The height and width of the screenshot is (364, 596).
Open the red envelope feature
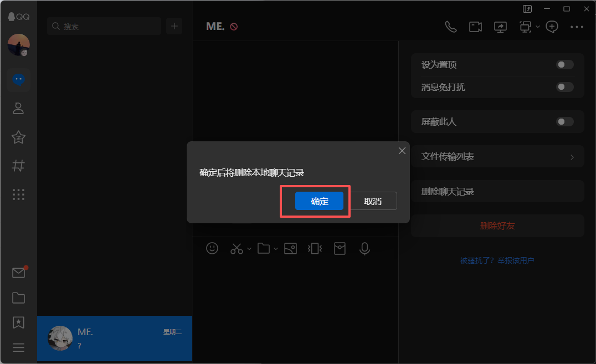340,248
